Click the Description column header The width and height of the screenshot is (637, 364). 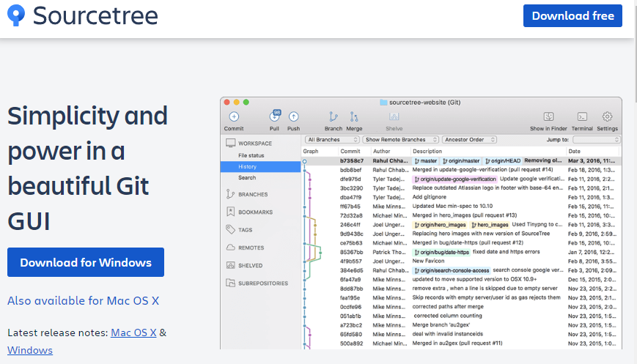(427, 151)
